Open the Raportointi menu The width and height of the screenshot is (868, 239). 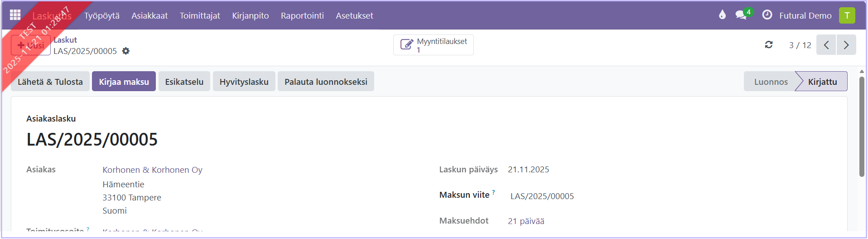click(302, 15)
